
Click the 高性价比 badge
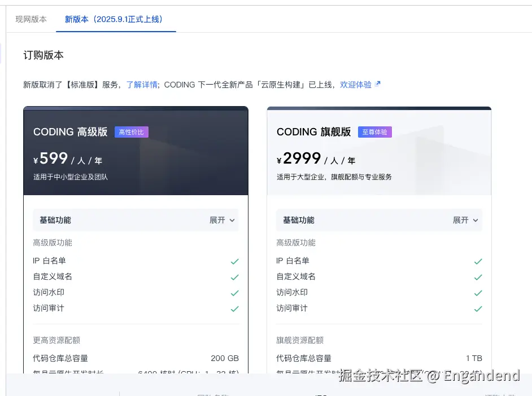point(131,132)
